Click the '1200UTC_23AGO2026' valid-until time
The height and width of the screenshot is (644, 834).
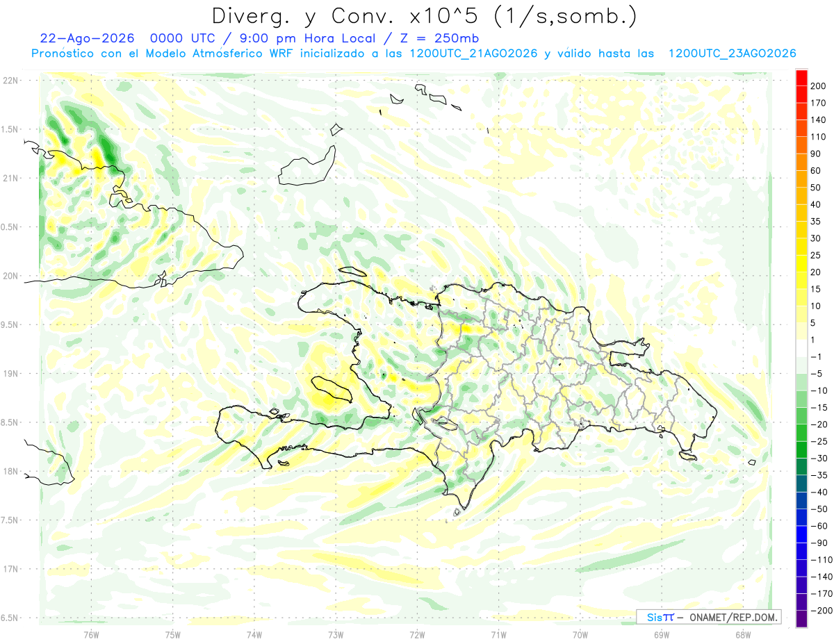point(732,53)
